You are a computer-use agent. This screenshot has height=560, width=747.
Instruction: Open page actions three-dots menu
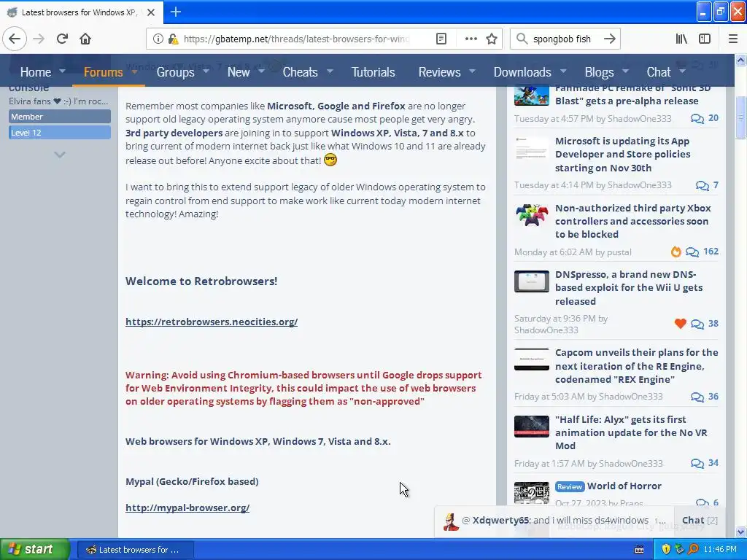tap(471, 39)
